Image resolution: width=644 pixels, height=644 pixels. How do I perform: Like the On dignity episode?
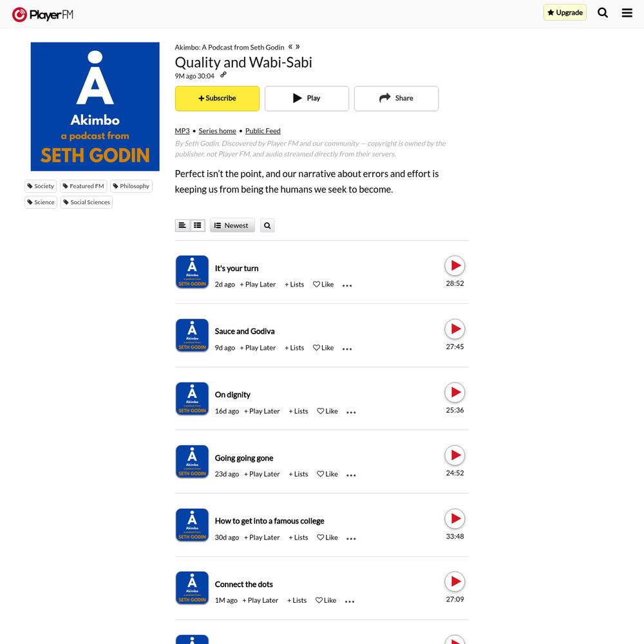click(x=327, y=411)
